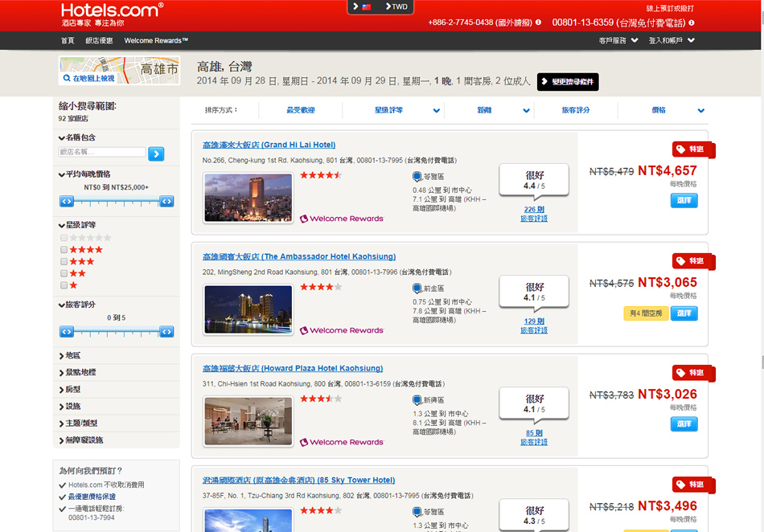764x532 pixels.
Task: Open the 最優惠價格保證 best price guarantee link
Action: pyautogui.click(x=92, y=497)
